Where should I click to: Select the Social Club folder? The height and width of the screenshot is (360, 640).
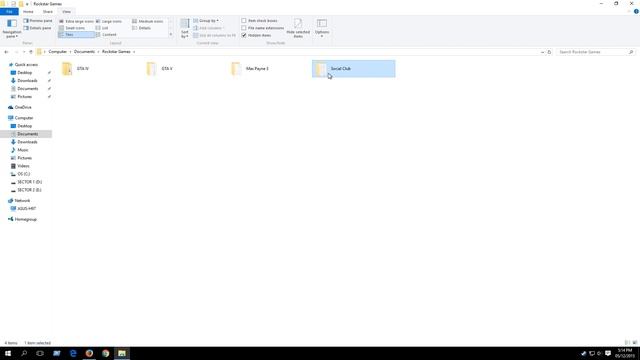pos(353,69)
